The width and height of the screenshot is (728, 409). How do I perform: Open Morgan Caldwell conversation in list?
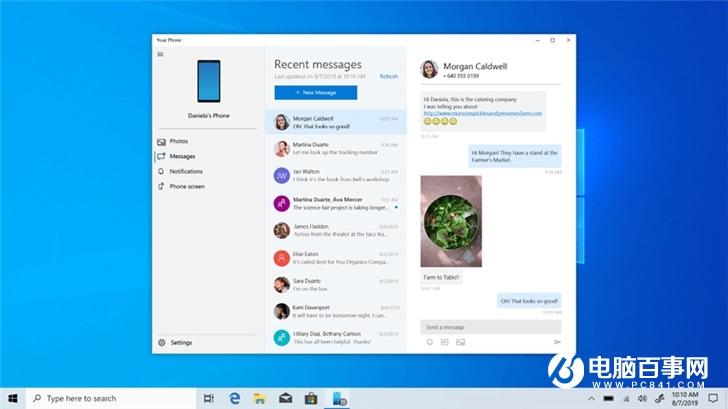point(336,122)
